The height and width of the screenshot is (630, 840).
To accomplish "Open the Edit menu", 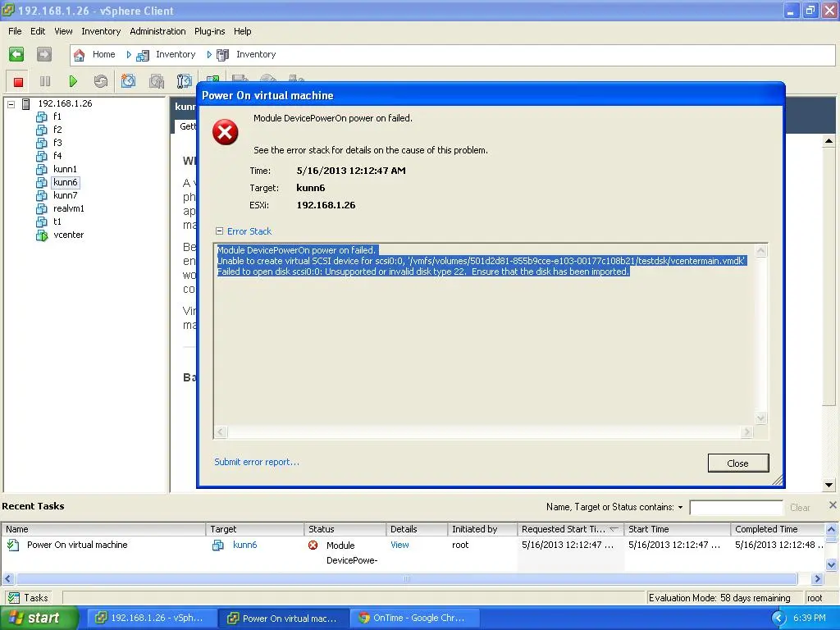I will click(38, 32).
